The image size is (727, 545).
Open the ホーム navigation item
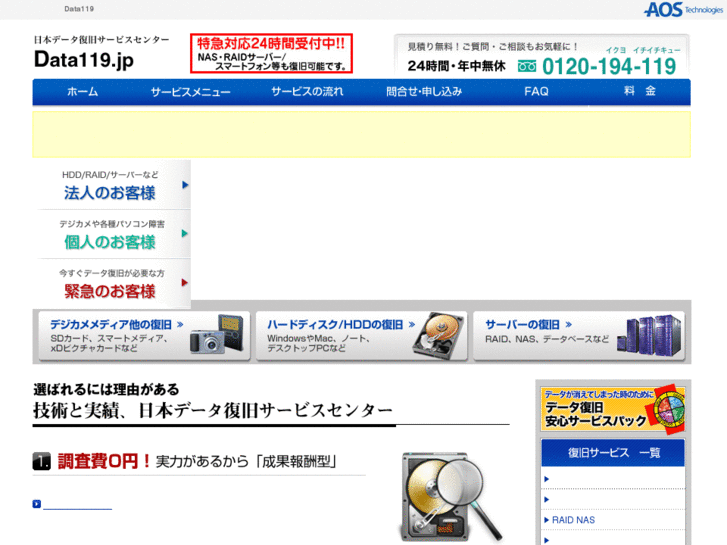click(x=83, y=91)
